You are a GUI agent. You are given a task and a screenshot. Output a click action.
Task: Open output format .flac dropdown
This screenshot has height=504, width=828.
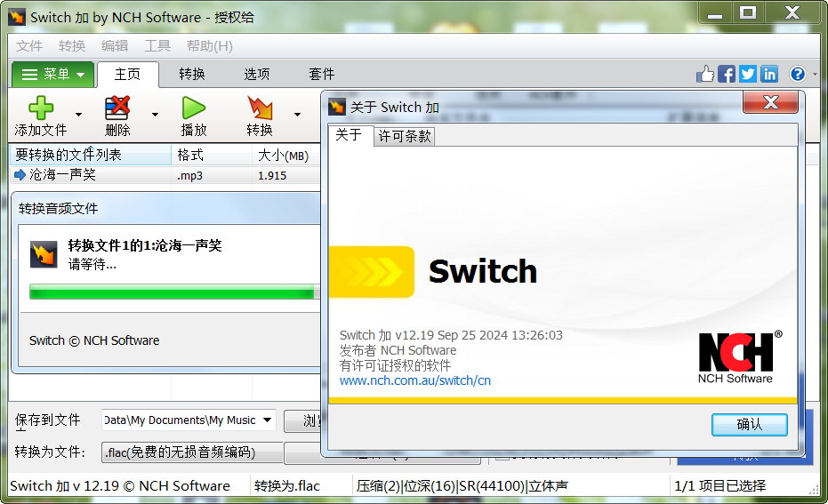192,452
